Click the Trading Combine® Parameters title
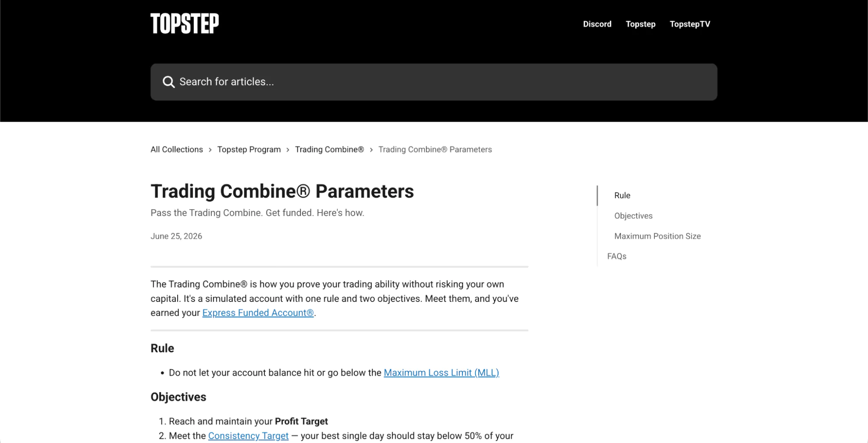The image size is (868, 443). [x=282, y=191]
